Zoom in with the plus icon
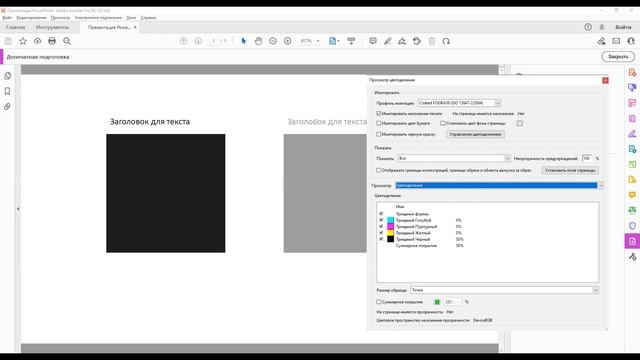The width and height of the screenshot is (640, 360). pos(288,41)
